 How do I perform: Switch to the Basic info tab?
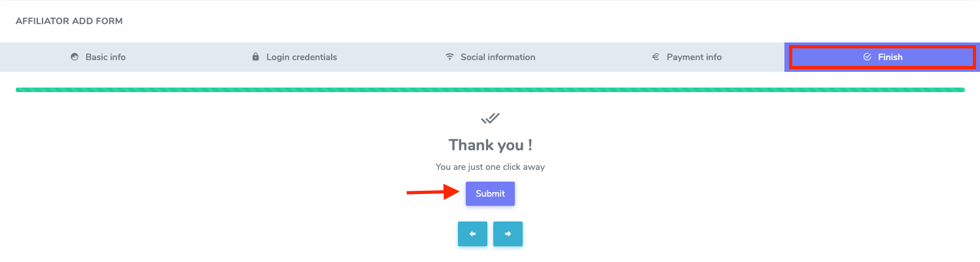[105, 57]
